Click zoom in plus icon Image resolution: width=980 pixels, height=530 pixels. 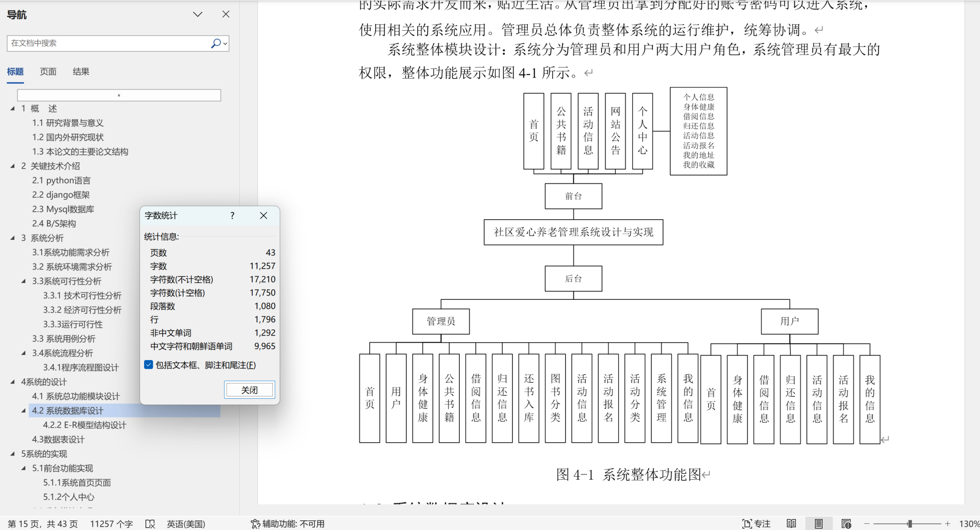click(947, 524)
